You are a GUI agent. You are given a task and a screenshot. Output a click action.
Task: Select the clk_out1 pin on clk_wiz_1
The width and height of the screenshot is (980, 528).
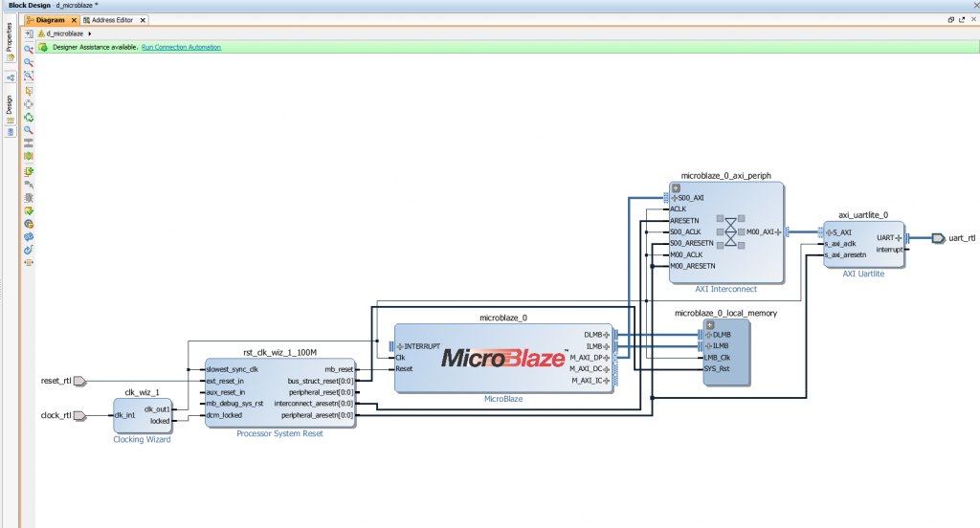coord(157,409)
